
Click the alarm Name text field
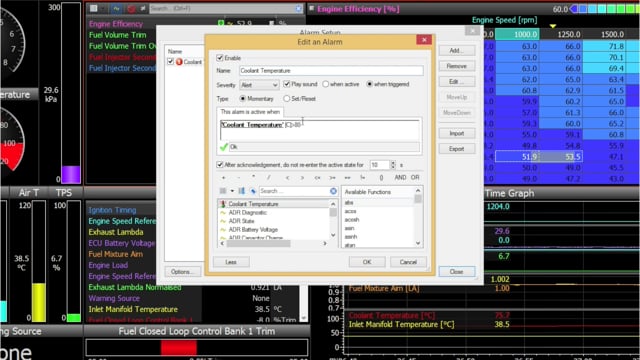click(x=331, y=71)
